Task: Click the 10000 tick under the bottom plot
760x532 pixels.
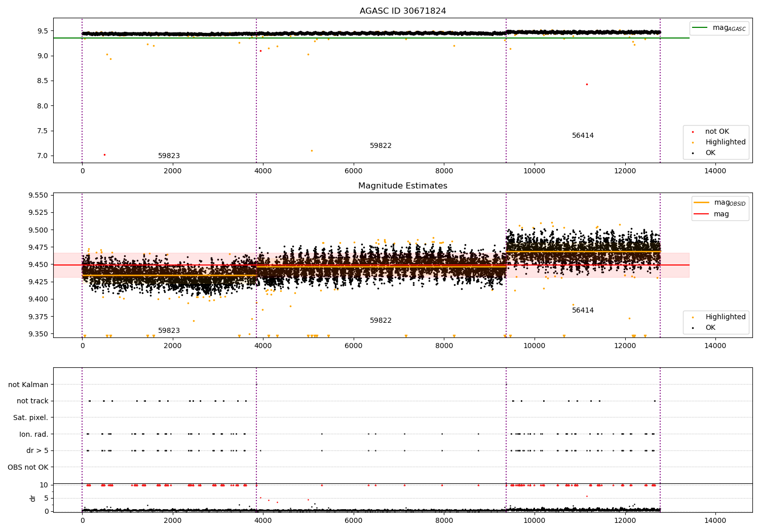Action: 535,520
